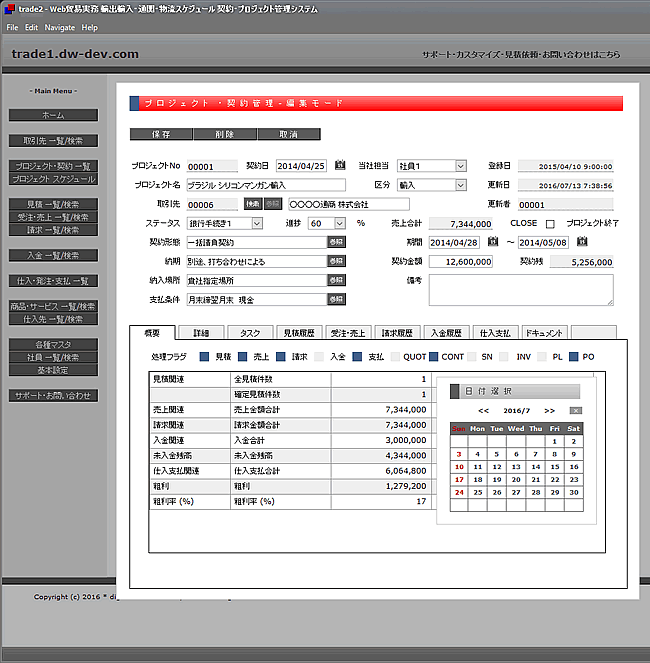This screenshot has height=663, width=650.
Task: Open プロジェクト スケジュール in sidebar
Action: click(53, 178)
